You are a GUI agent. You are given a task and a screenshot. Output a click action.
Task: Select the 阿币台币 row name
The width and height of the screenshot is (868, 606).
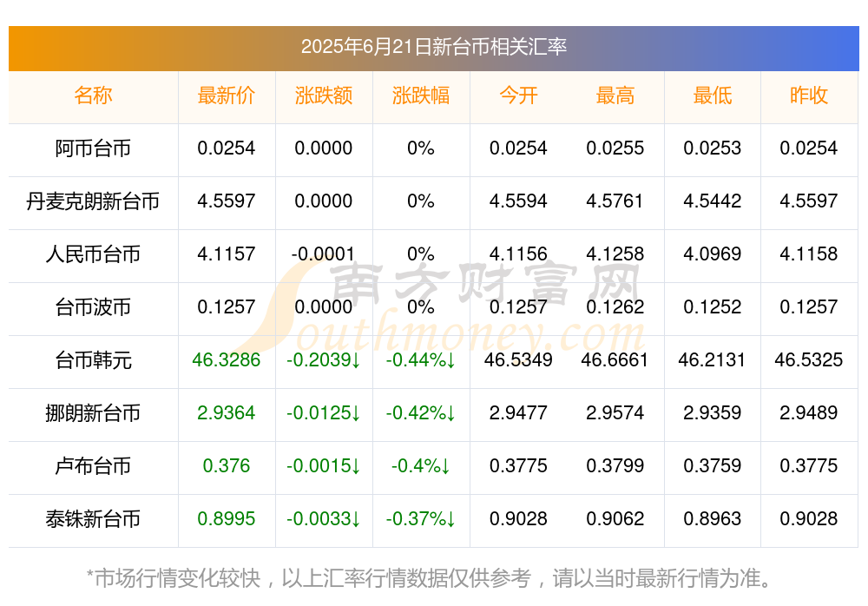tap(93, 148)
